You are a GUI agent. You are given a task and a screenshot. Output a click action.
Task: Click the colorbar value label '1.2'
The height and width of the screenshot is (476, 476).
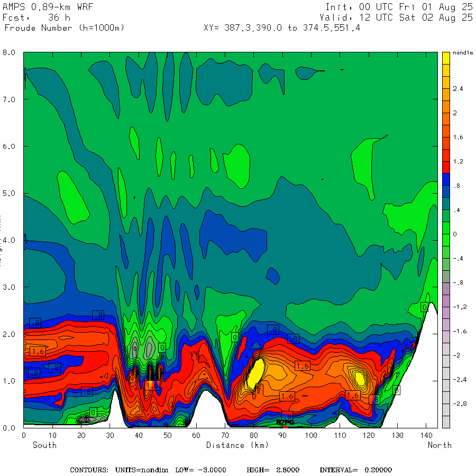click(458, 161)
